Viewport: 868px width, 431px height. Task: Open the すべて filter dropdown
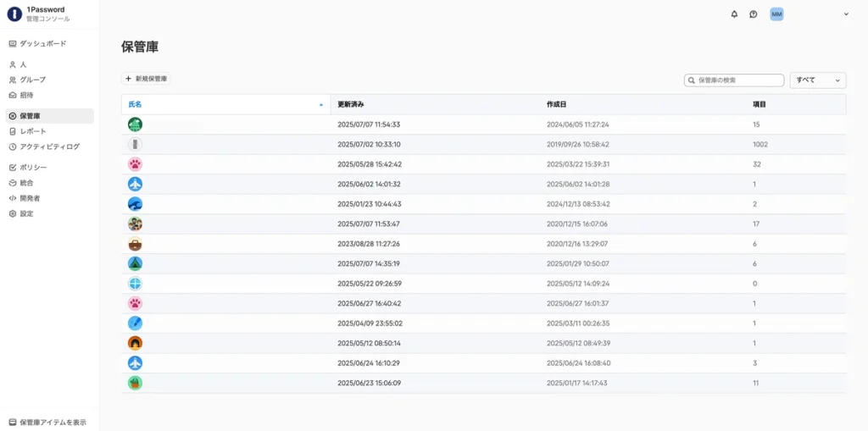click(x=817, y=80)
